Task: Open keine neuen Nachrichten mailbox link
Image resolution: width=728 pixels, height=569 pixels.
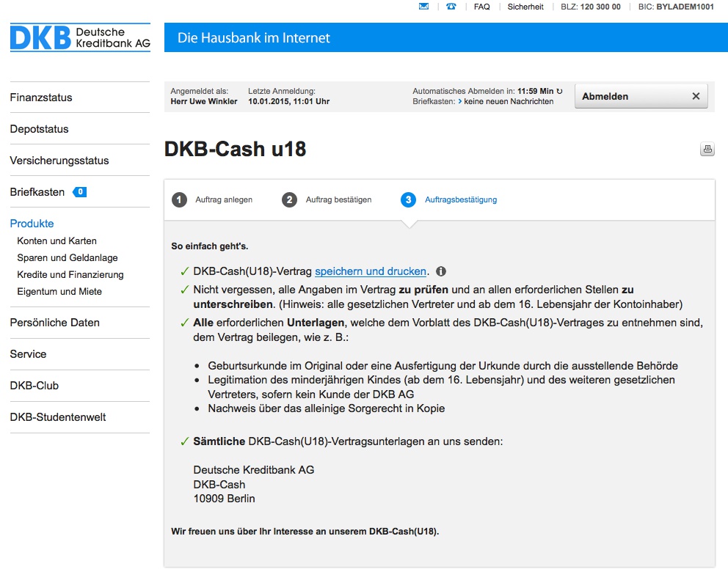Action: coord(509,101)
